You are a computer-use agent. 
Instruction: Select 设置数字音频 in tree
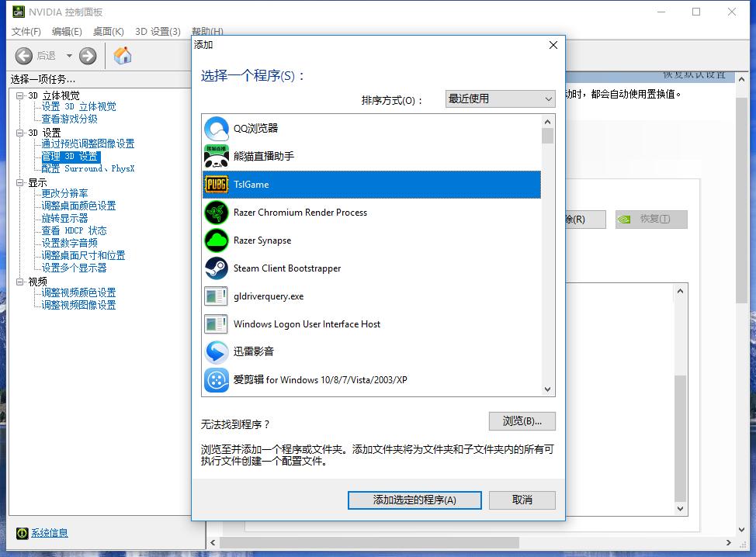click(x=69, y=243)
